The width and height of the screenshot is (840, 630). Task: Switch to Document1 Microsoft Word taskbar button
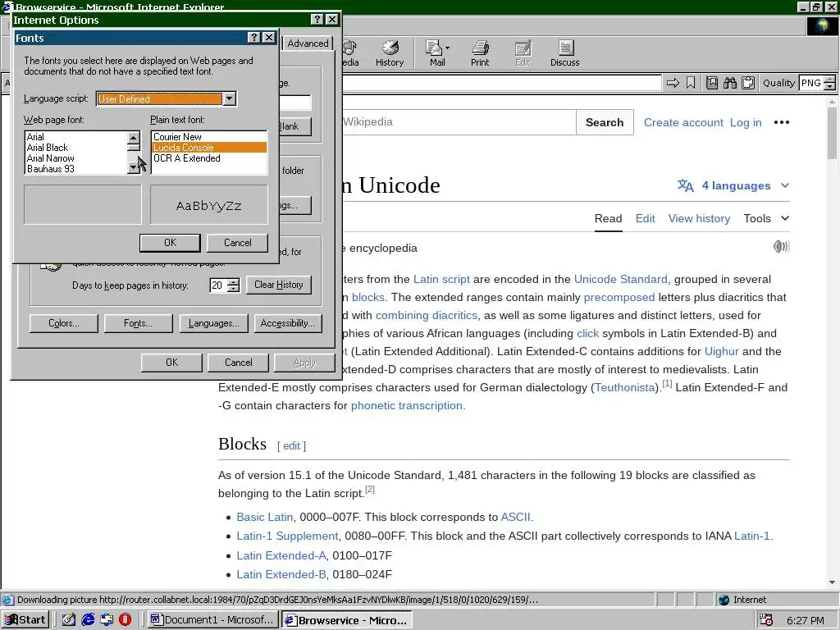[213, 620]
